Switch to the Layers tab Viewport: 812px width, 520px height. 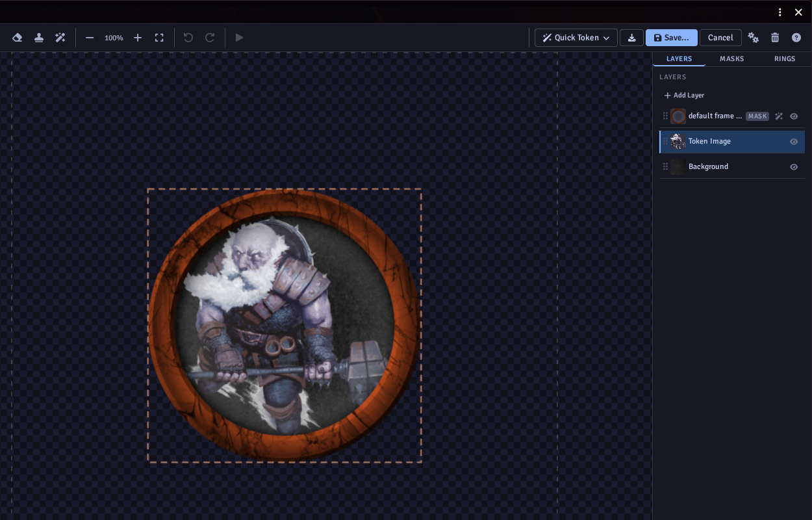pos(679,59)
